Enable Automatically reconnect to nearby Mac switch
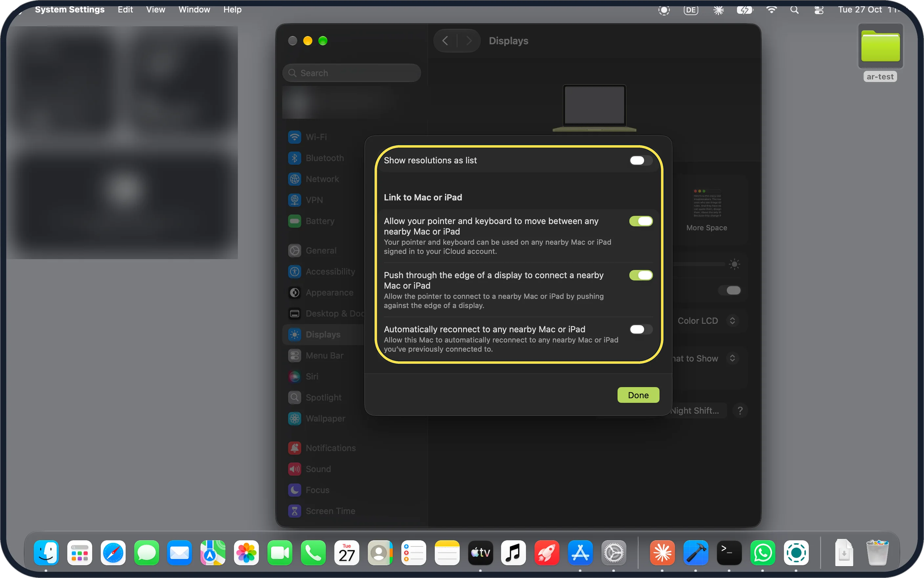The height and width of the screenshot is (578, 924). 641,329
